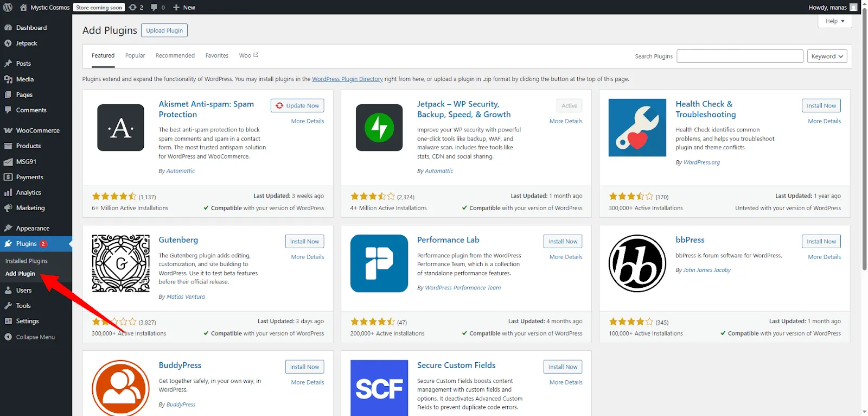
Task: Click the bbPress plugin logo
Action: pos(637,263)
